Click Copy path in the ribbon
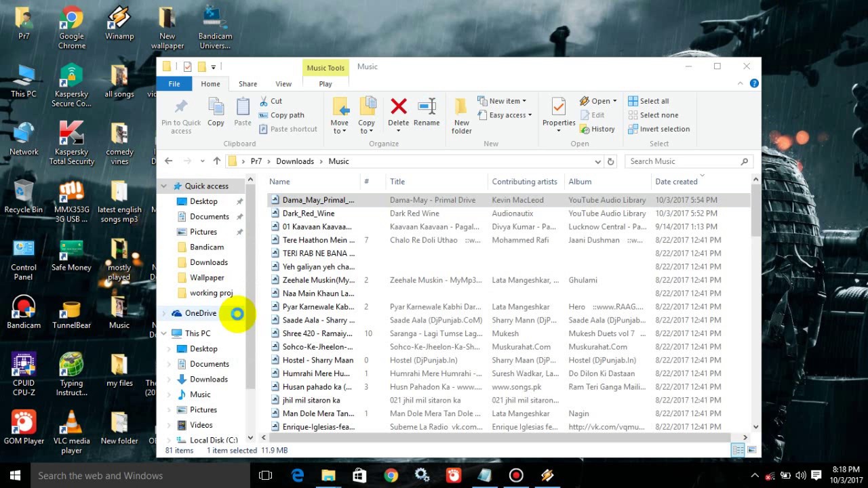This screenshot has height=488, width=868. [281, 115]
